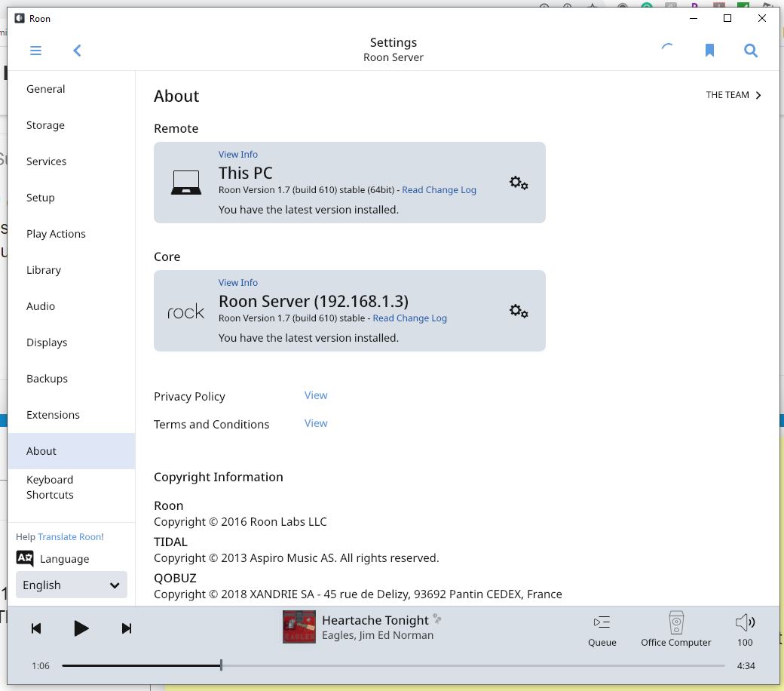Open the General settings tab
This screenshot has width=784, height=691.
pyautogui.click(x=71, y=89)
